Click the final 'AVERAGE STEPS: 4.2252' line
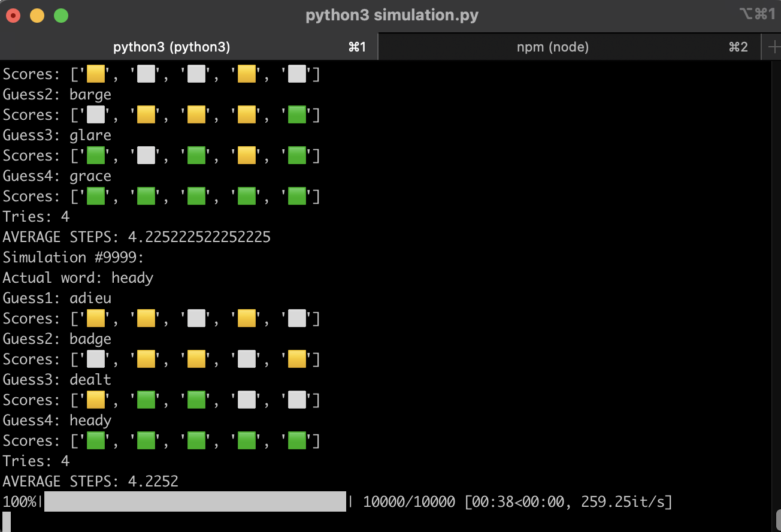Screen dimensions: 781x532 (x=90, y=482)
